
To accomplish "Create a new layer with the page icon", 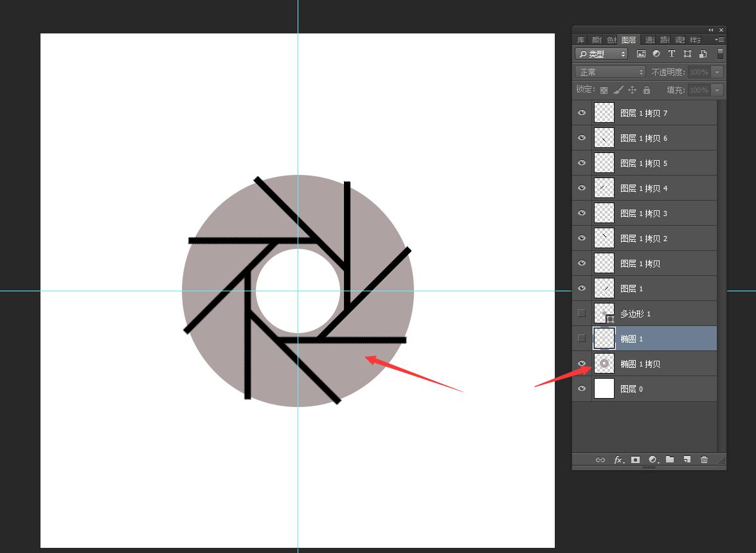I will (687, 460).
